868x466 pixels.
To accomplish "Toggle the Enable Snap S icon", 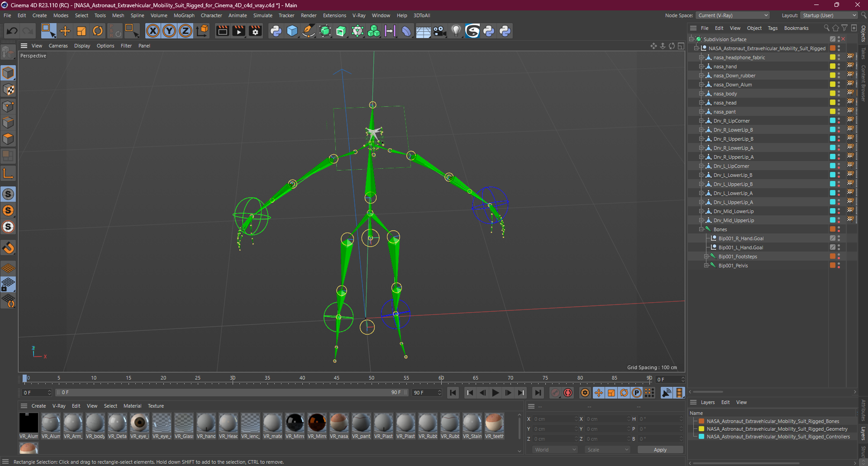I will click(x=8, y=194).
